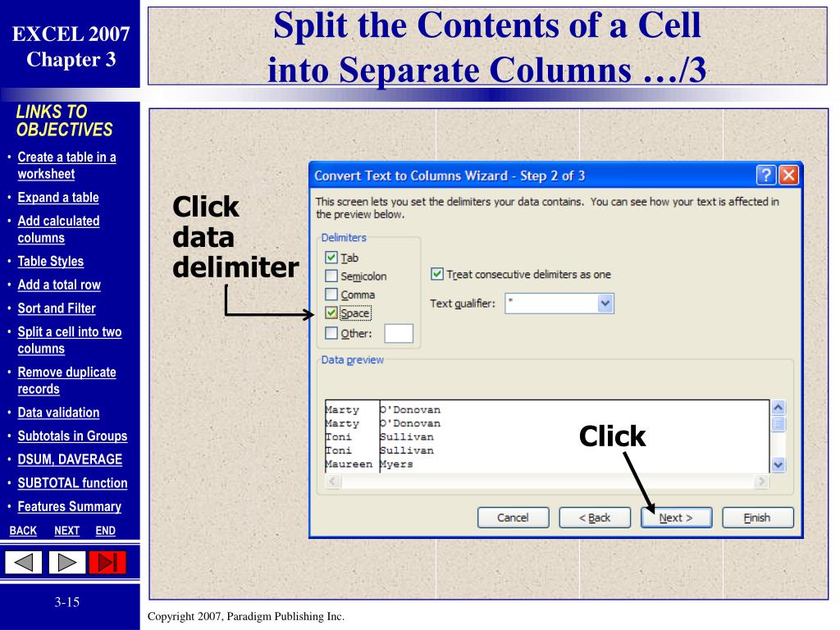The width and height of the screenshot is (840, 630).
Task: Click the Finish button
Action: pos(757,518)
